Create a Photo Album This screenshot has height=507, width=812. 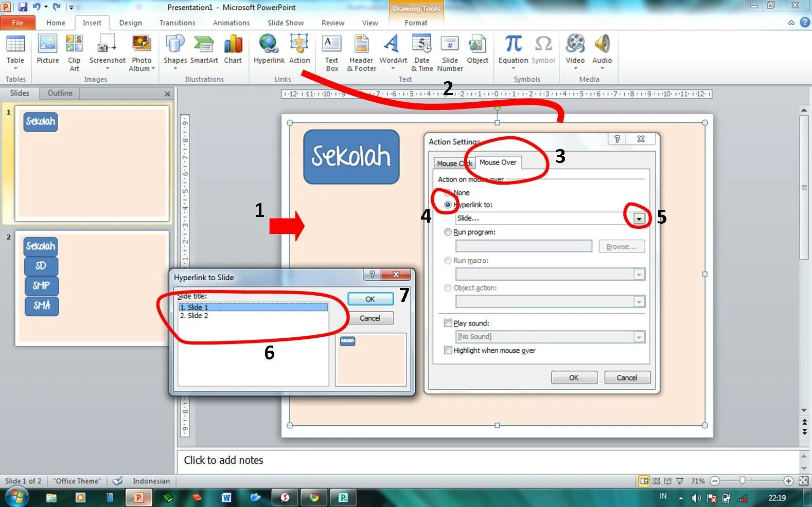pos(142,52)
